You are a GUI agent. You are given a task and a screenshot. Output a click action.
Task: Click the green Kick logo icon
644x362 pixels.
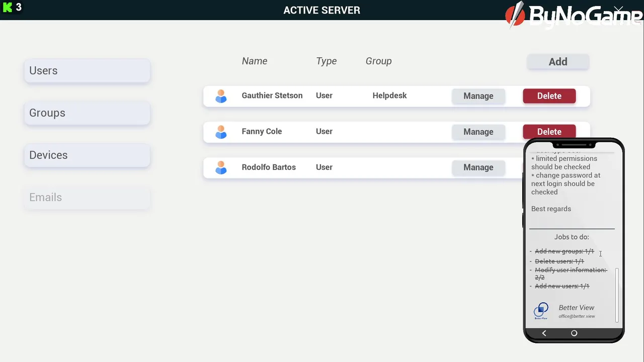tap(8, 8)
